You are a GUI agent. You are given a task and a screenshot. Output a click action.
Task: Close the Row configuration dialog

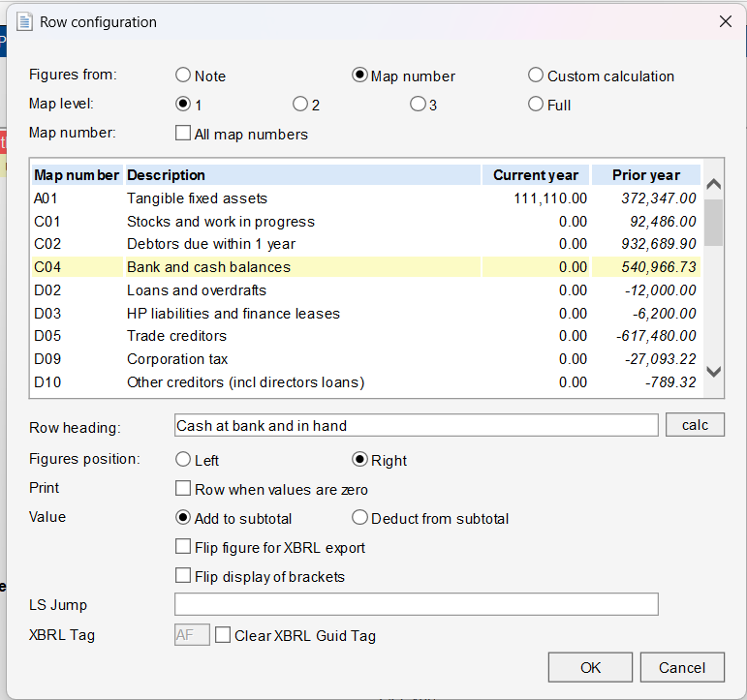click(726, 21)
